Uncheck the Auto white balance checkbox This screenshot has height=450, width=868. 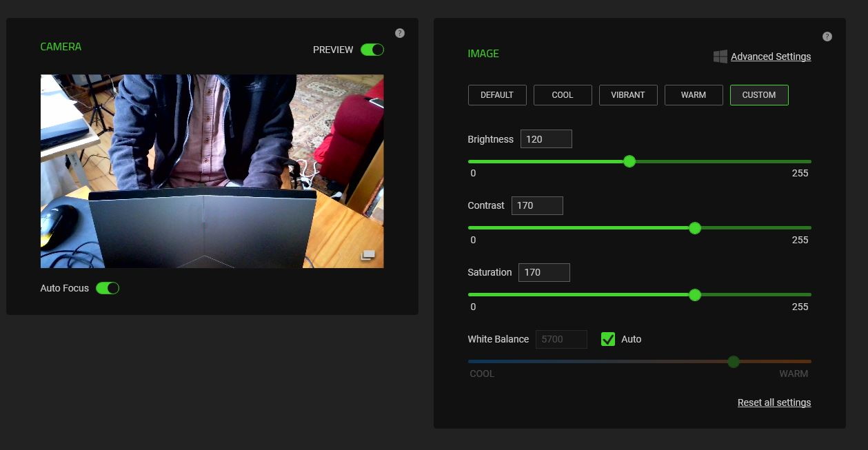[608, 339]
